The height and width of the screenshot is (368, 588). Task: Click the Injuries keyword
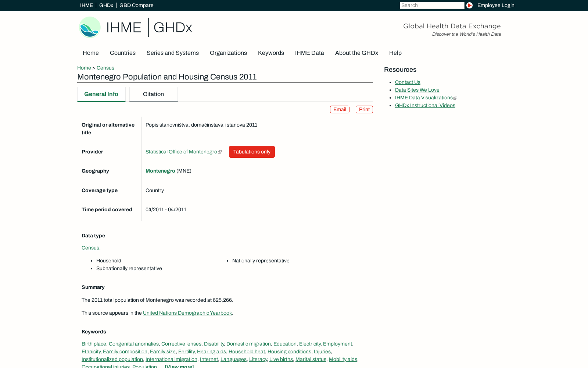point(322,351)
